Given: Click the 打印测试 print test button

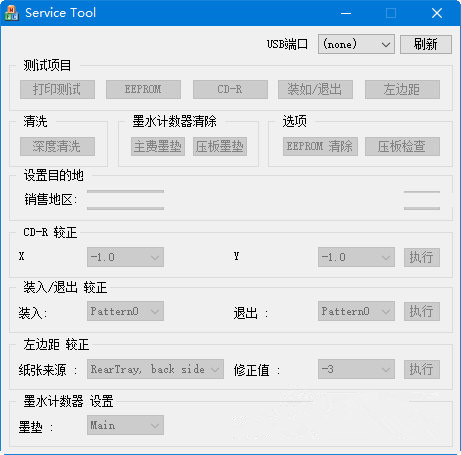Looking at the screenshot, I should coord(57,89).
